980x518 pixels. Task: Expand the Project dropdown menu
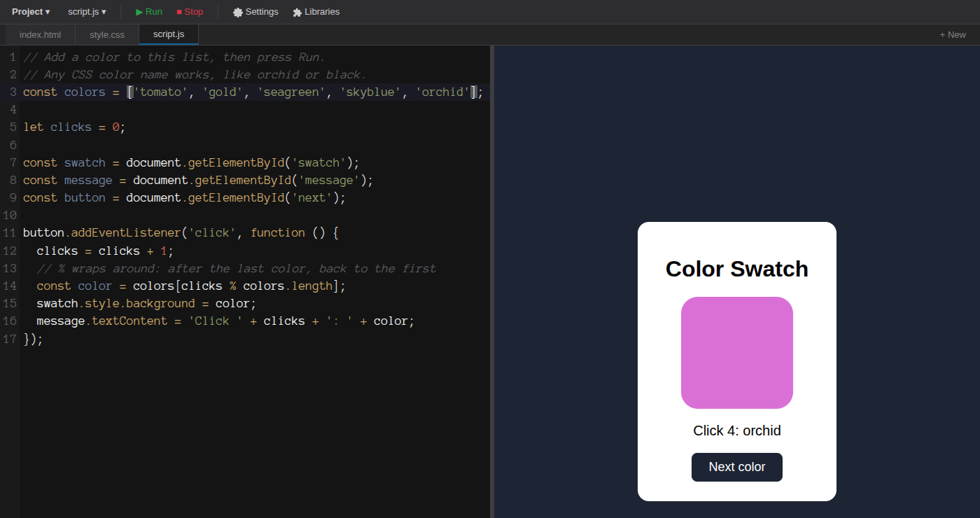click(31, 12)
